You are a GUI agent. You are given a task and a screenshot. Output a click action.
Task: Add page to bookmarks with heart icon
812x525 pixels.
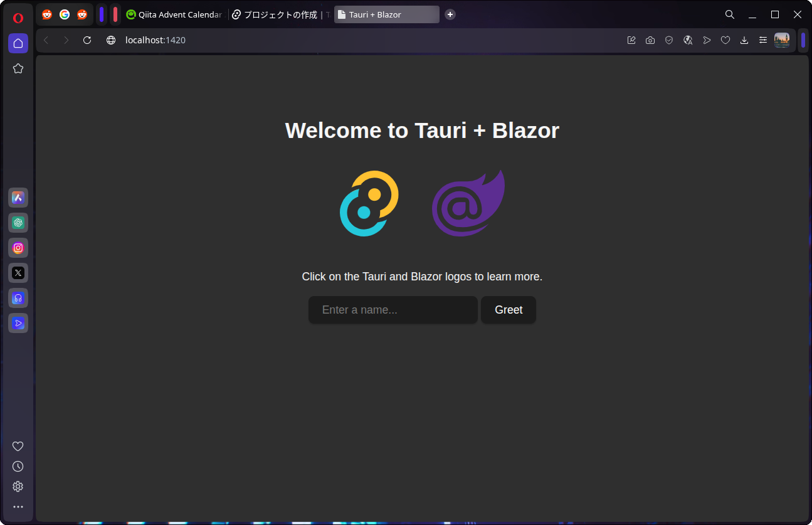725,40
